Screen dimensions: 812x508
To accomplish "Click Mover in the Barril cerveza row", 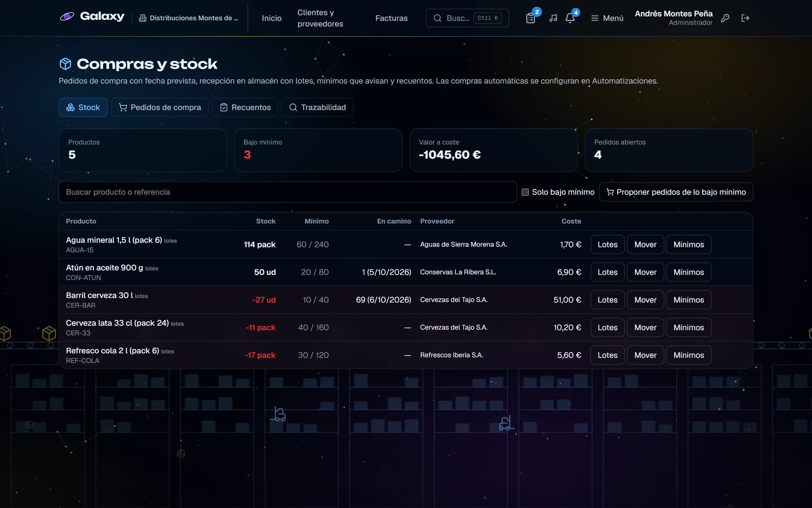I will [645, 300].
